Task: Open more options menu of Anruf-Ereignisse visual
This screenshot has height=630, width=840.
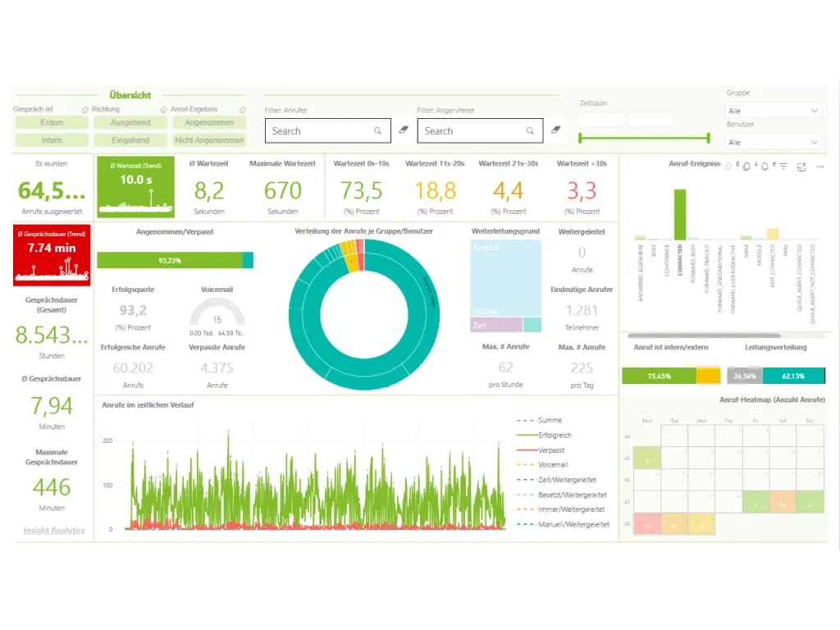Action: pyautogui.click(x=820, y=167)
